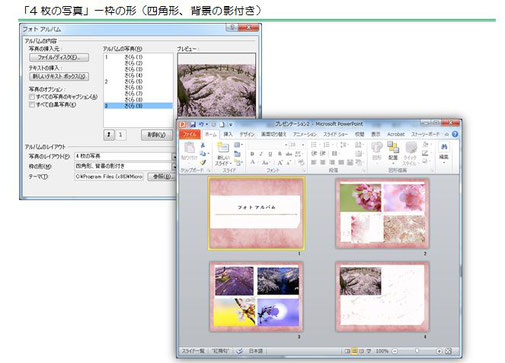Adjust the zoom slider in status bar
Screen dimensions: 505x363
pos(417,351)
